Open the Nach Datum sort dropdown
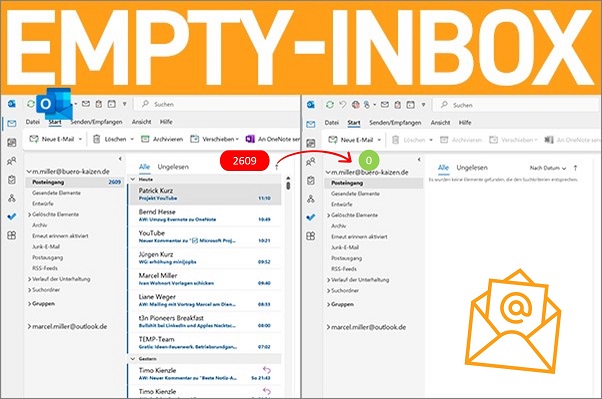 [x=548, y=168]
